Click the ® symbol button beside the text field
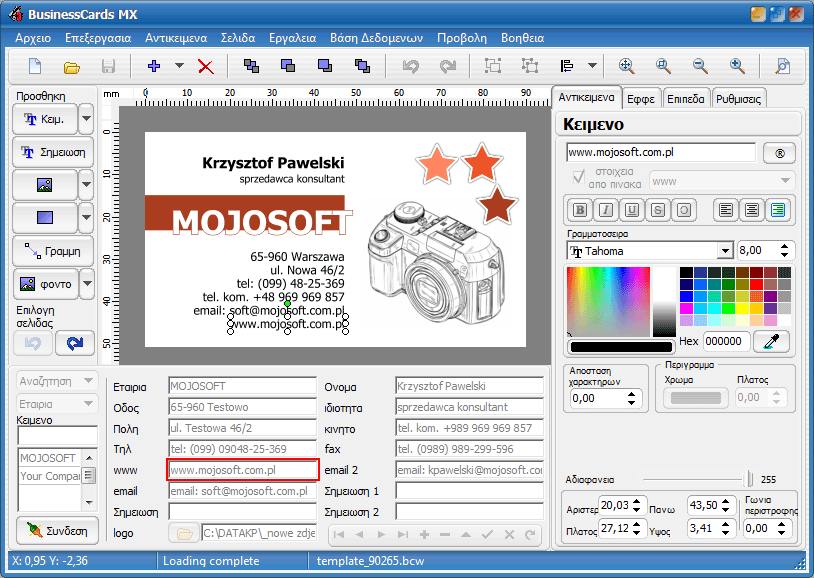 (x=779, y=153)
